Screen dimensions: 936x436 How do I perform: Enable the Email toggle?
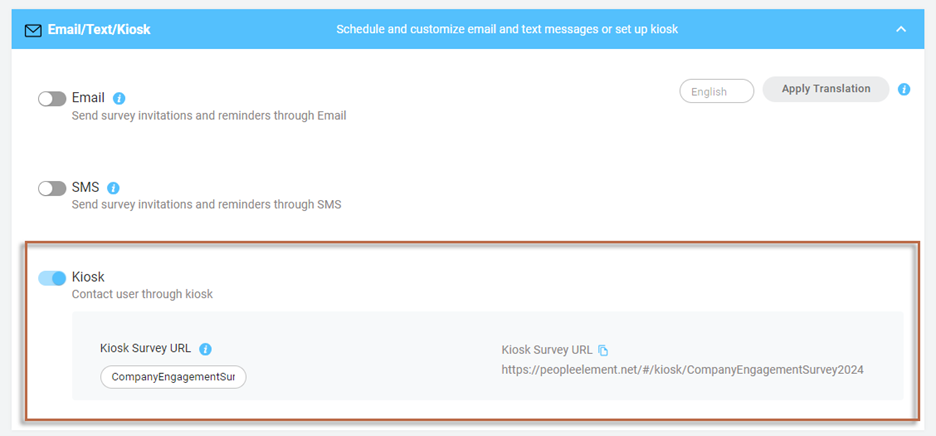52,99
